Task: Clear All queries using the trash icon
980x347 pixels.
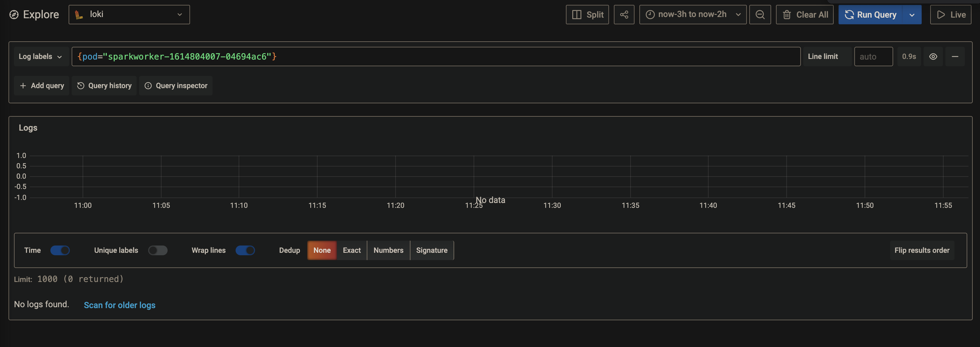Action: click(787, 15)
